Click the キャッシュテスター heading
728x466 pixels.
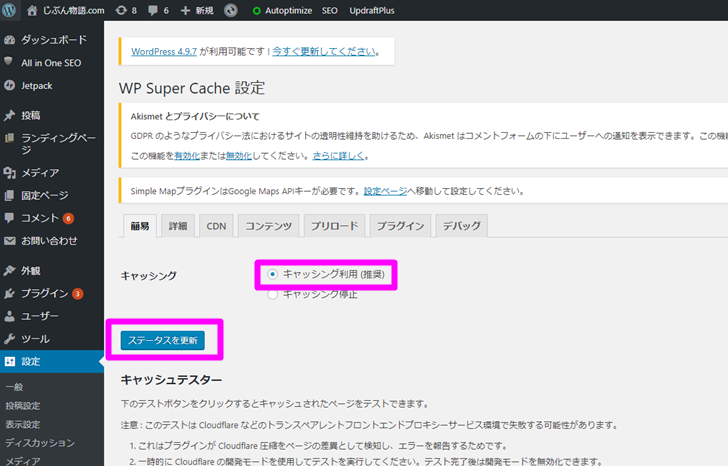click(x=171, y=380)
